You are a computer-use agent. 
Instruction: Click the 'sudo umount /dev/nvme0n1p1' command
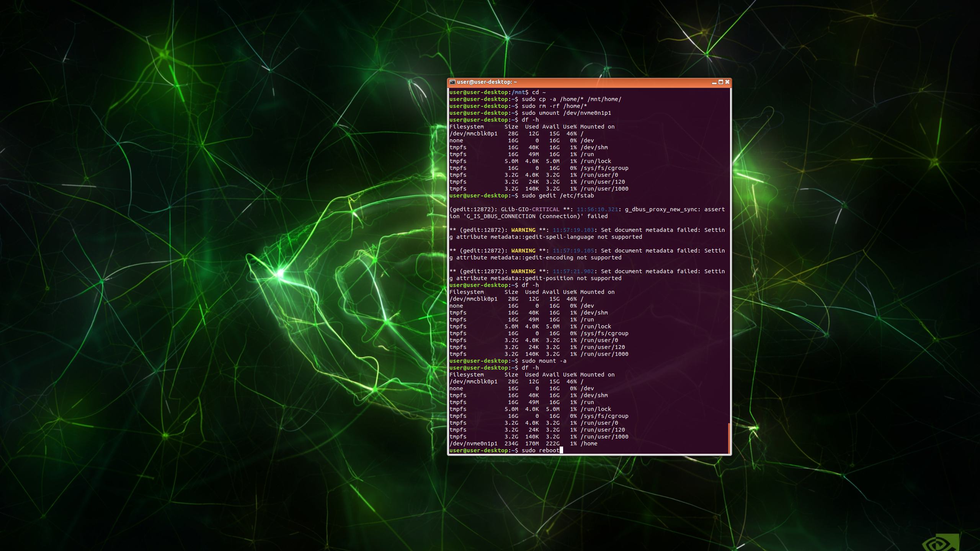point(566,113)
